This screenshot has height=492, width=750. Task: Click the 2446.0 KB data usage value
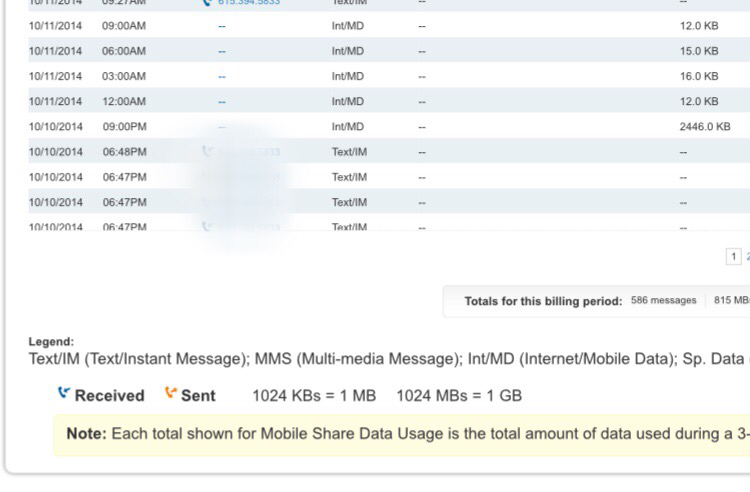coord(704,127)
